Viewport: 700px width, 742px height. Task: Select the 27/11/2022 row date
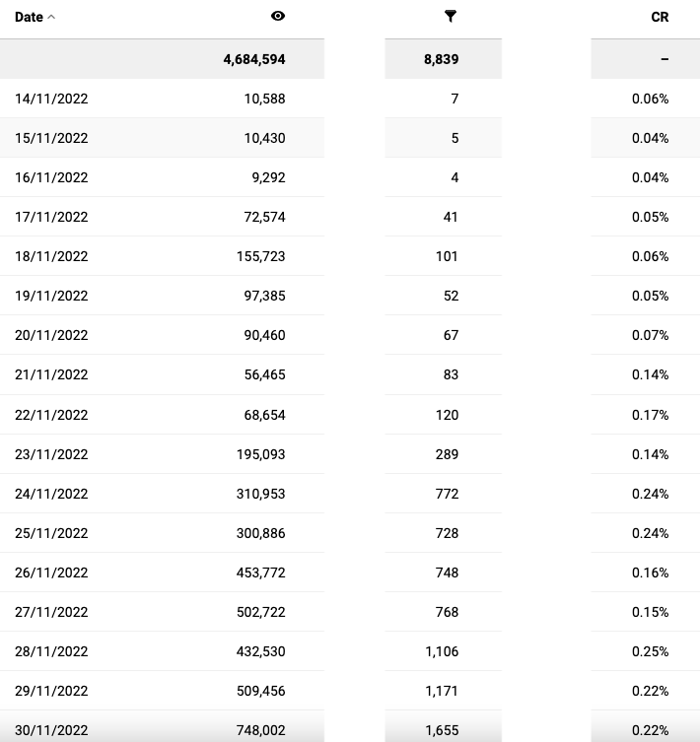click(51, 612)
